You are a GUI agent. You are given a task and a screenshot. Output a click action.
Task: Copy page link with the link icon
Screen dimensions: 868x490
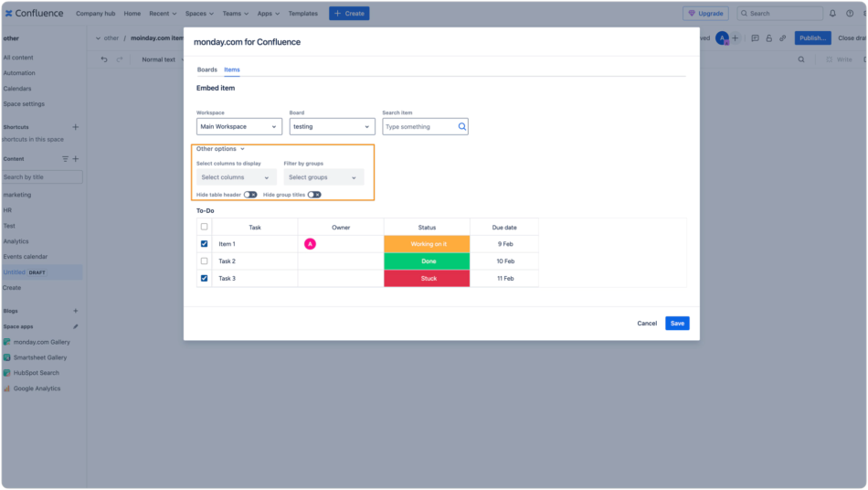783,38
